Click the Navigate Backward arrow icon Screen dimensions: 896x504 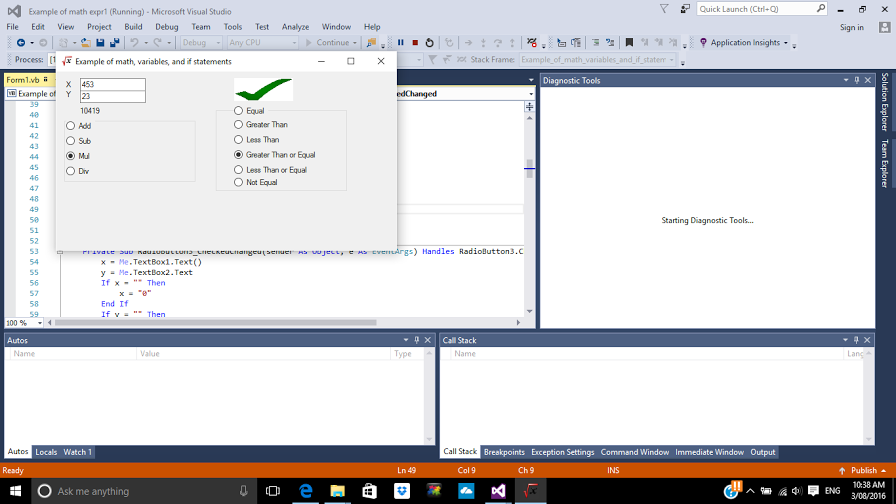[21, 43]
